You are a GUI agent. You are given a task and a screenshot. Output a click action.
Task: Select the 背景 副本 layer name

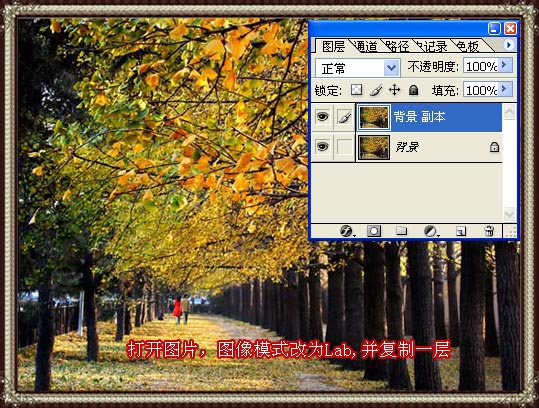pyautogui.click(x=419, y=117)
